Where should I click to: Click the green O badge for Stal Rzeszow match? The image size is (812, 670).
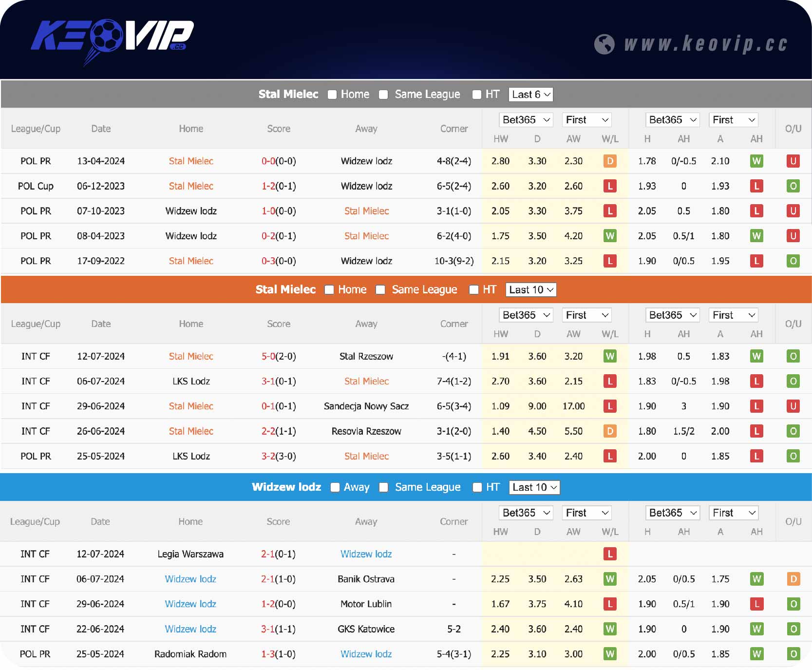[793, 357]
